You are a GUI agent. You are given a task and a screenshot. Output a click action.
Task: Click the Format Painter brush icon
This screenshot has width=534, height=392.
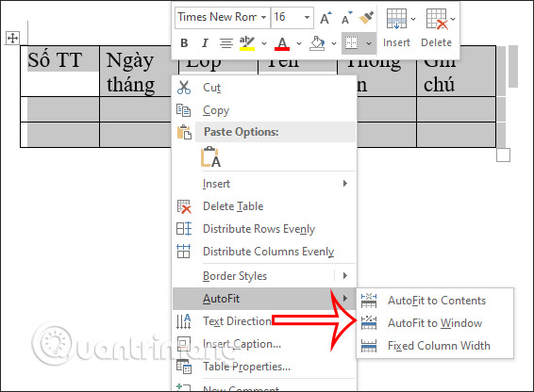click(366, 18)
